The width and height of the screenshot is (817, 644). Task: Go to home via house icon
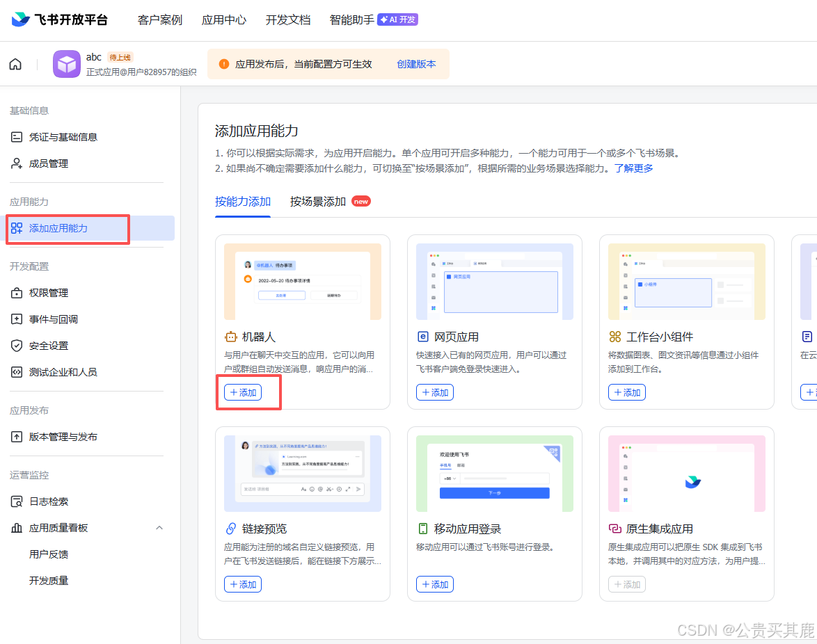pyautogui.click(x=15, y=64)
